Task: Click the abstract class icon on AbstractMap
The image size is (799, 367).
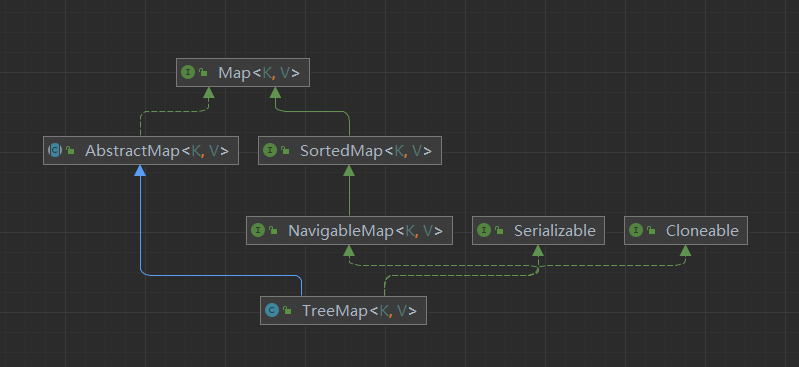Action: click(55, 150)
